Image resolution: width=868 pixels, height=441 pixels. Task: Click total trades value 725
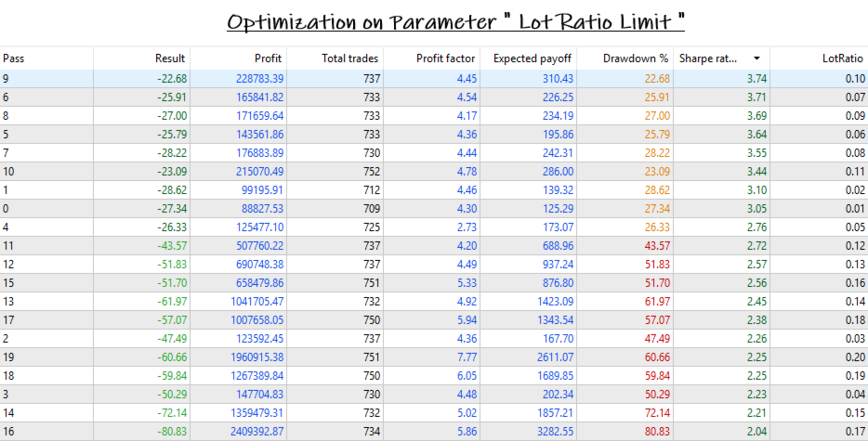(x=372, y=227)
